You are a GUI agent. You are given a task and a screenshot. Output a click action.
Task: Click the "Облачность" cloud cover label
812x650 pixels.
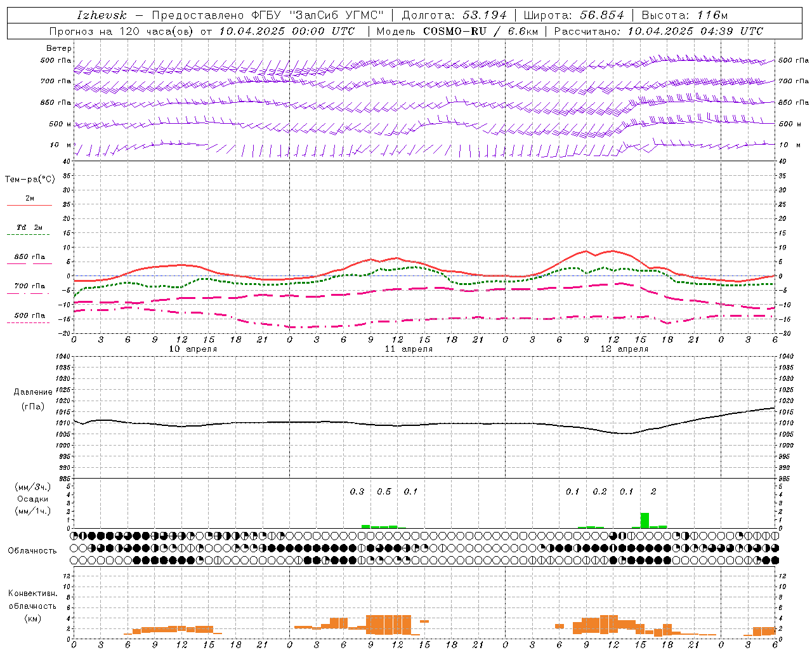[x=32, y=550]
